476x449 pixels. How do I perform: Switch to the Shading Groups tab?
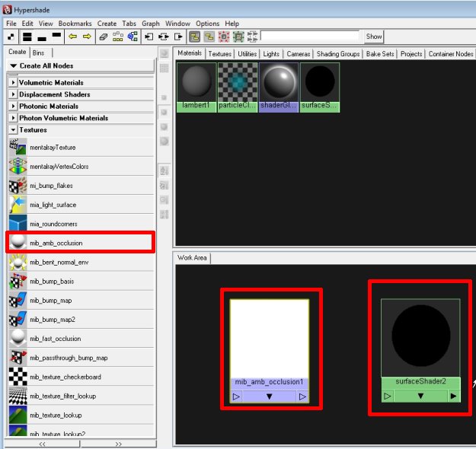(x=338, y=54)
